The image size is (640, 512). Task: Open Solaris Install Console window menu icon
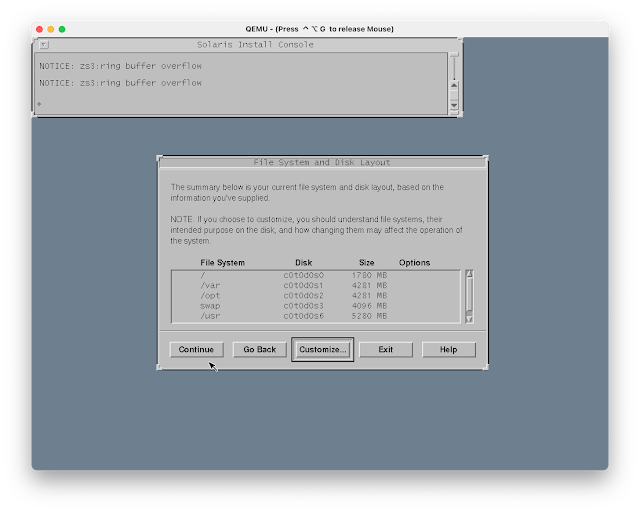[44, 45]
